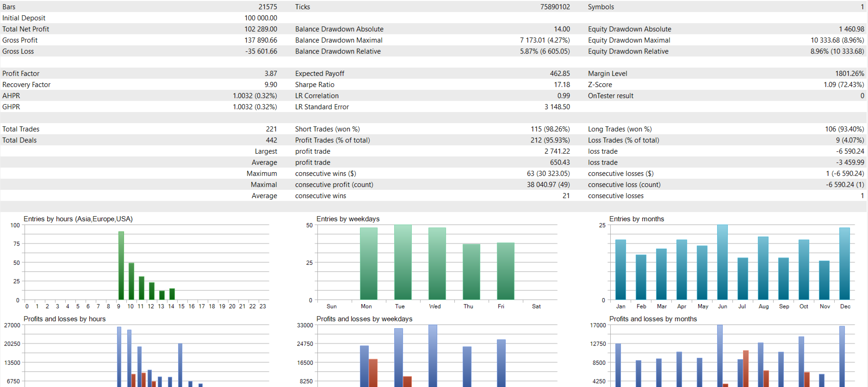The width and height of the screenshot is (868, 387).
Task: Click the Ticks value 75890102
Action: pyautogui.click(x=555, y=7)
